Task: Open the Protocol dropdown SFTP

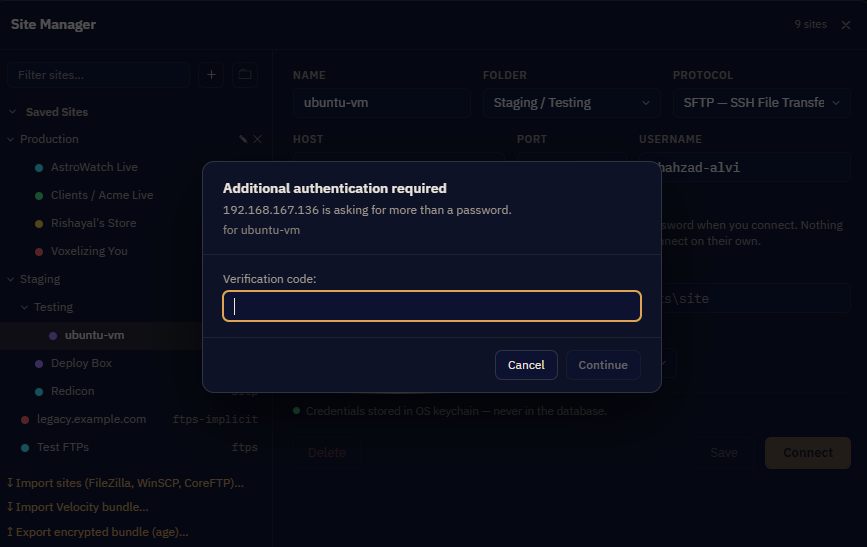Action: point(761,103)
